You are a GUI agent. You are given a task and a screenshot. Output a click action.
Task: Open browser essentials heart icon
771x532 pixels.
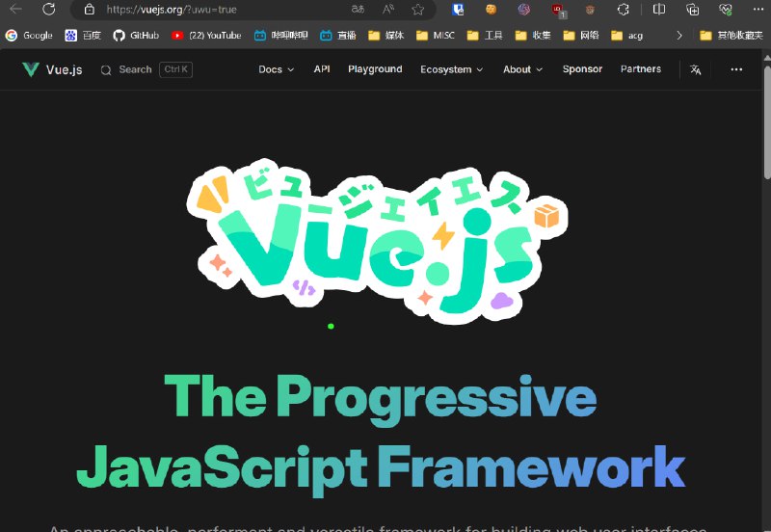726,9
